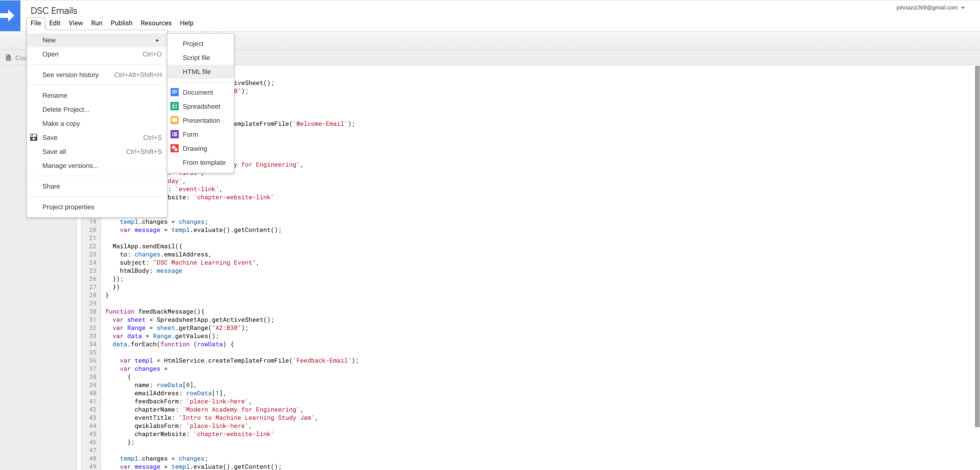Click the green Spreadsheet icon

(x=175, y=106)
